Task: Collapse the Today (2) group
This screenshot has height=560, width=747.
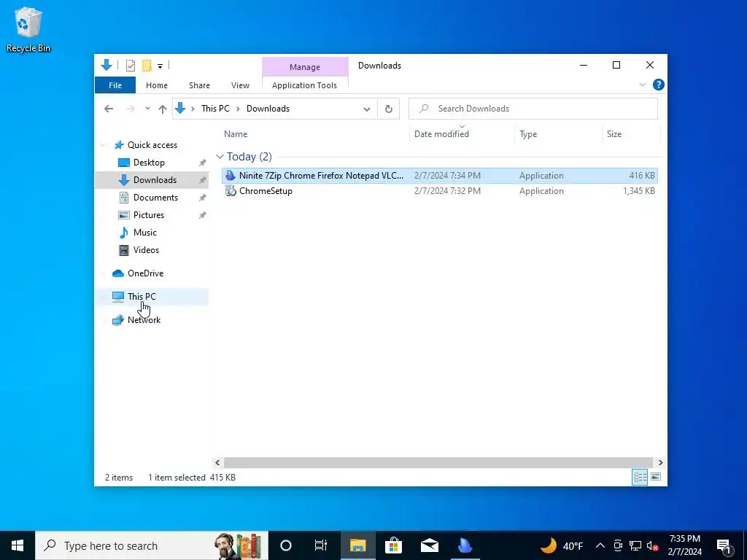Action: (220, 157)
